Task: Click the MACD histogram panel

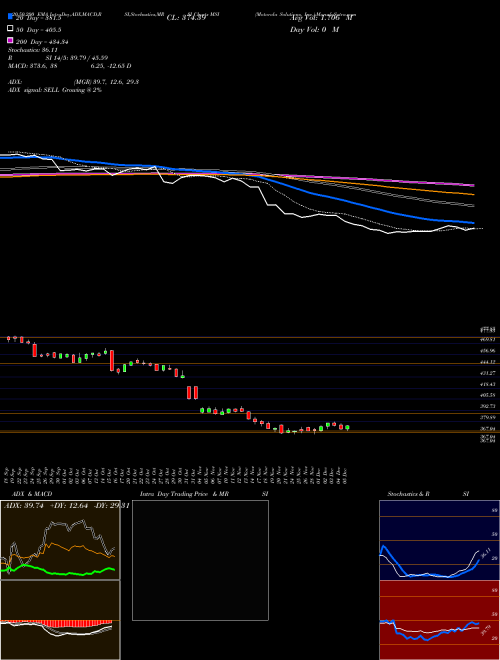Action: pos(60,620)
